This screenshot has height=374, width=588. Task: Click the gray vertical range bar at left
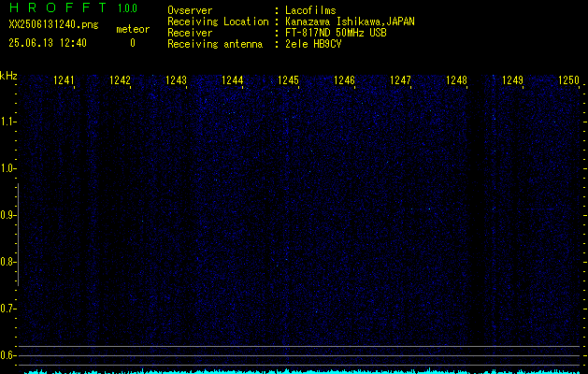[18, 235]
